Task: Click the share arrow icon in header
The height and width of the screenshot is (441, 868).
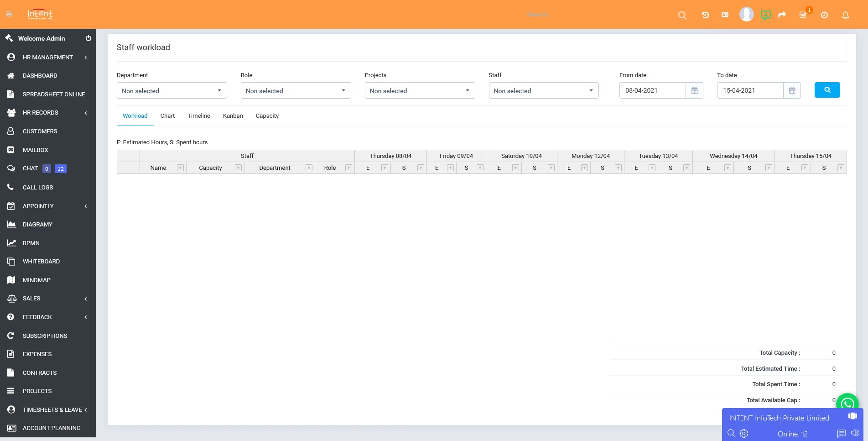Action: point(782,15)
